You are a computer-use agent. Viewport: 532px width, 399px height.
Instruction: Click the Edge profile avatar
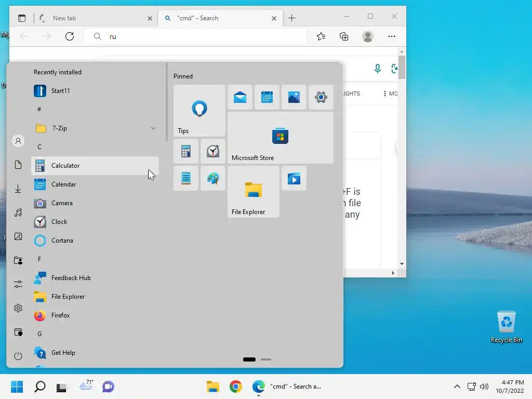click(x=368, y=36)
